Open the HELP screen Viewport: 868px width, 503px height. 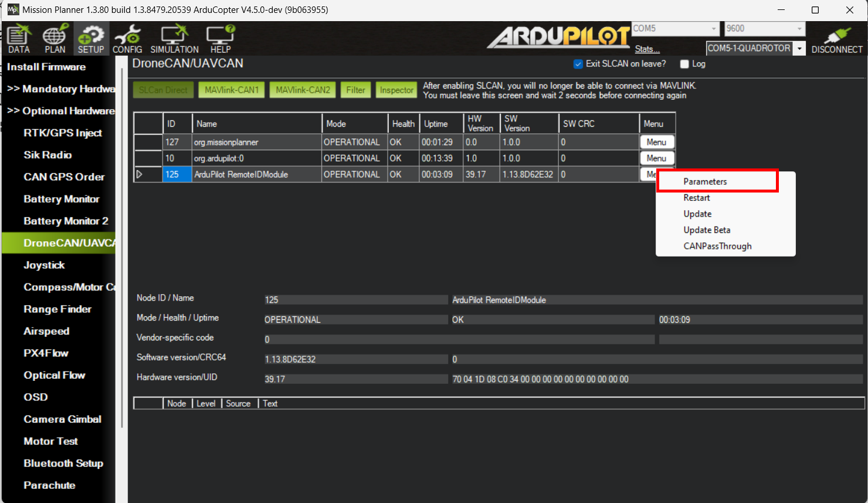(221, 39)
